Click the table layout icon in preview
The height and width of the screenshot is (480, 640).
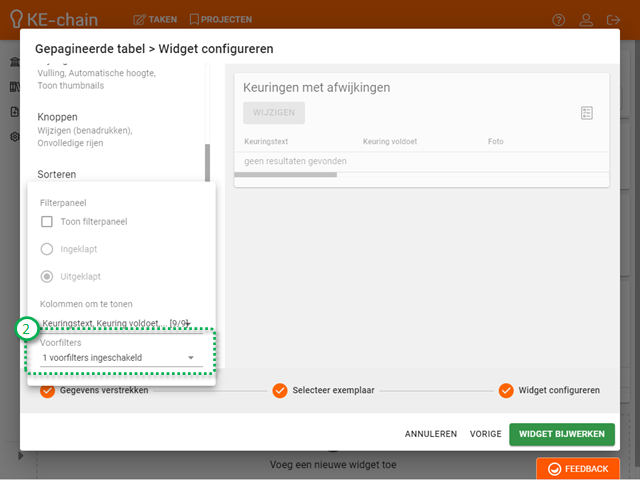pyautogui.click(x=587, y=113)
